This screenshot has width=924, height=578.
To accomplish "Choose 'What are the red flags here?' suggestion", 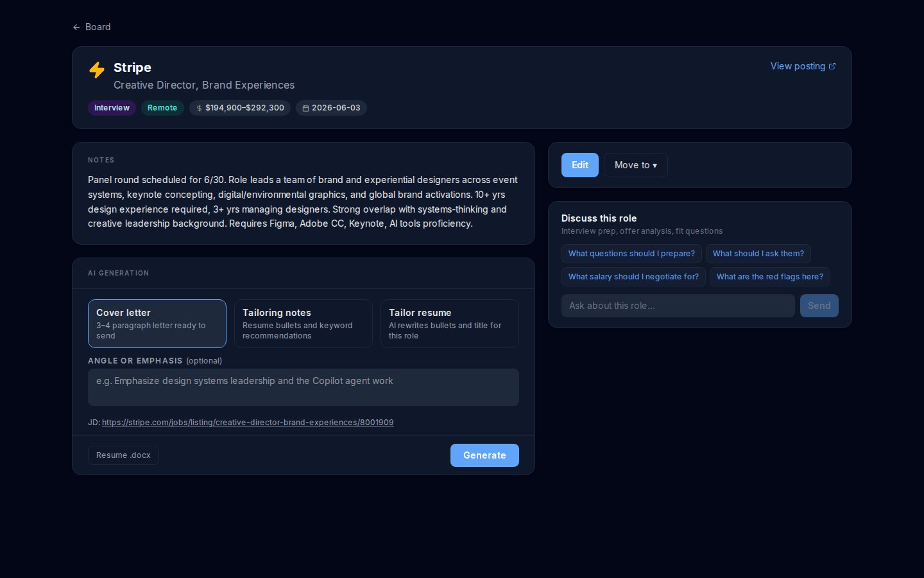I will (770, 277).
